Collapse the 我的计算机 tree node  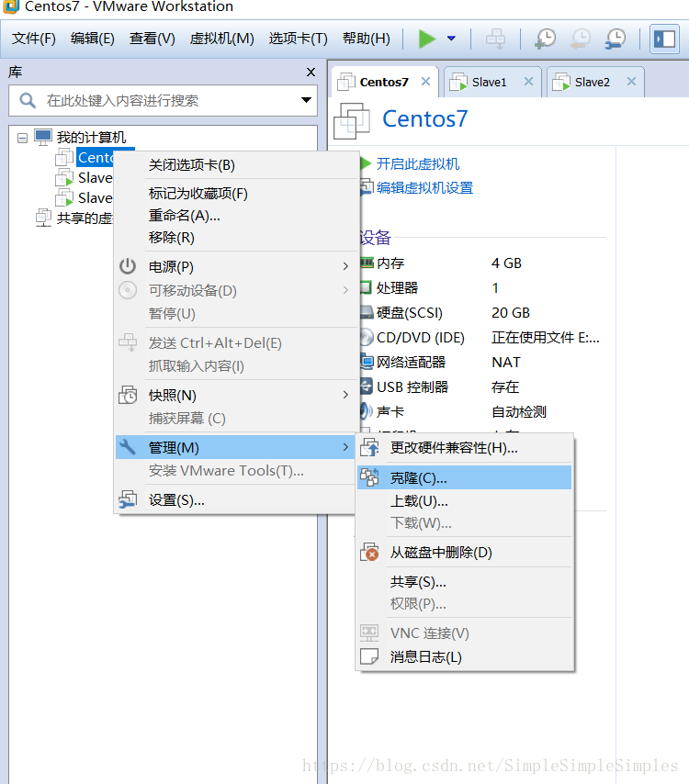point(23,138)
